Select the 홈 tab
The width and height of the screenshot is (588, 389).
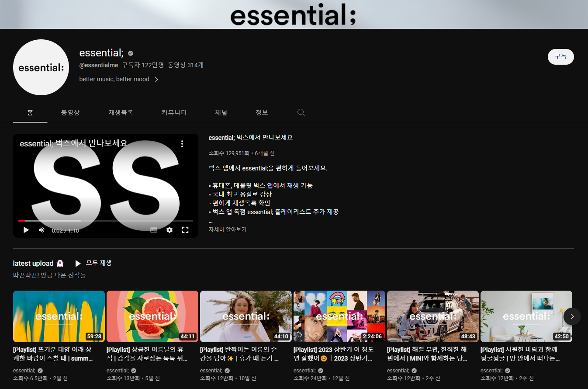[x=30, y=113]
